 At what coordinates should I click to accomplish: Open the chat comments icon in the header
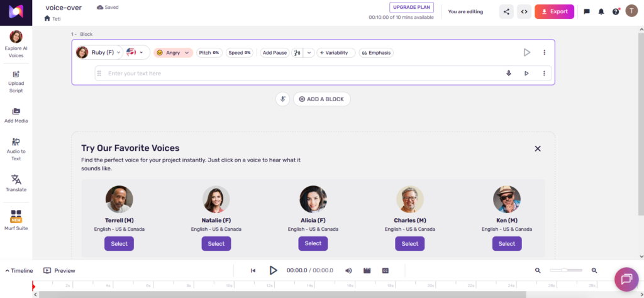pyautogui.click(x=587, y=11)
